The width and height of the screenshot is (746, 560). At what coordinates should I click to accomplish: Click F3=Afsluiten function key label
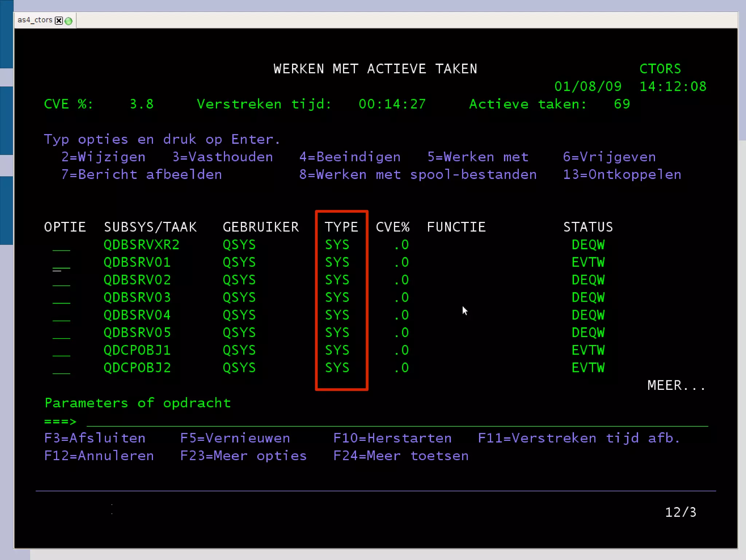coord(95,438)
